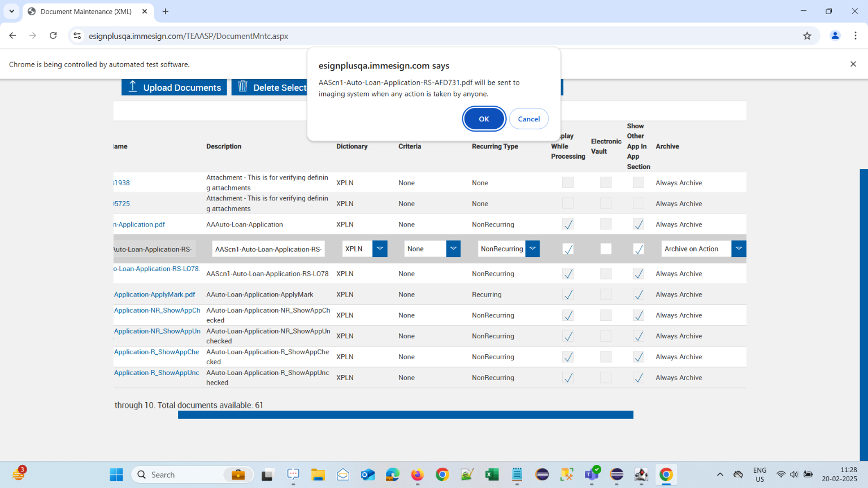Dismiss the automated test software infobar
This screenshot has height=488, width=868.
[x=853, y=64]
